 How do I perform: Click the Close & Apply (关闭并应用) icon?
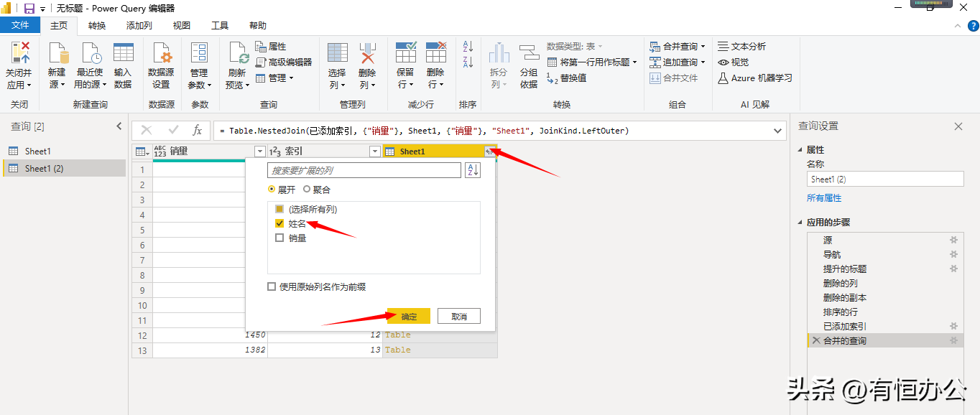coord(19,53)
